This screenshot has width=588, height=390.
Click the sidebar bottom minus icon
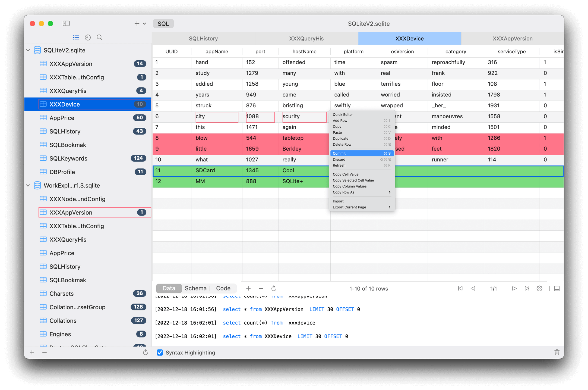[x=45, y=352]
